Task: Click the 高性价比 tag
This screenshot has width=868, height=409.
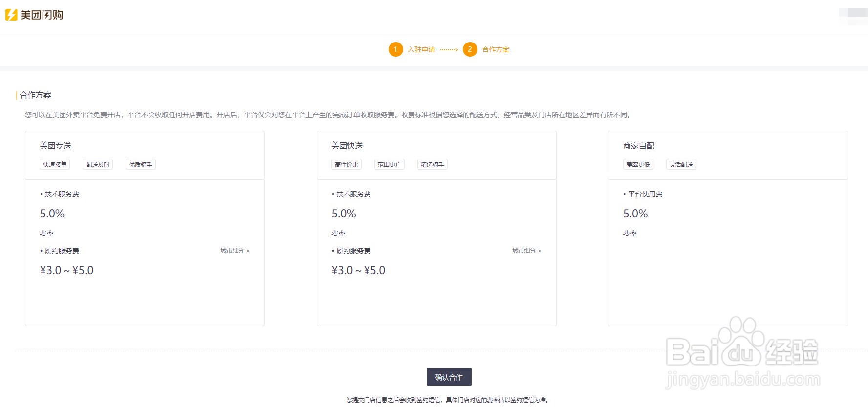Action: point(347,165)
